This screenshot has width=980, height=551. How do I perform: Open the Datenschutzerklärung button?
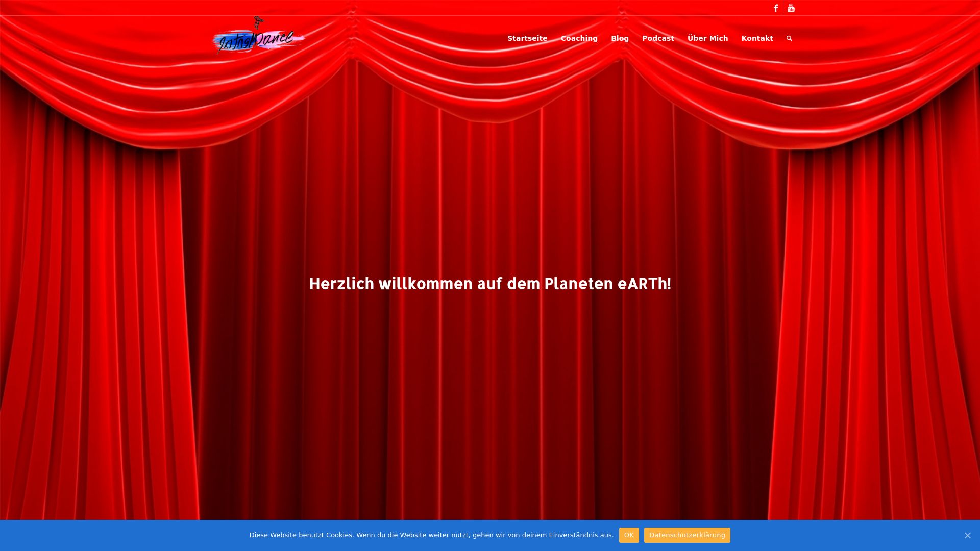click(687, 535)
